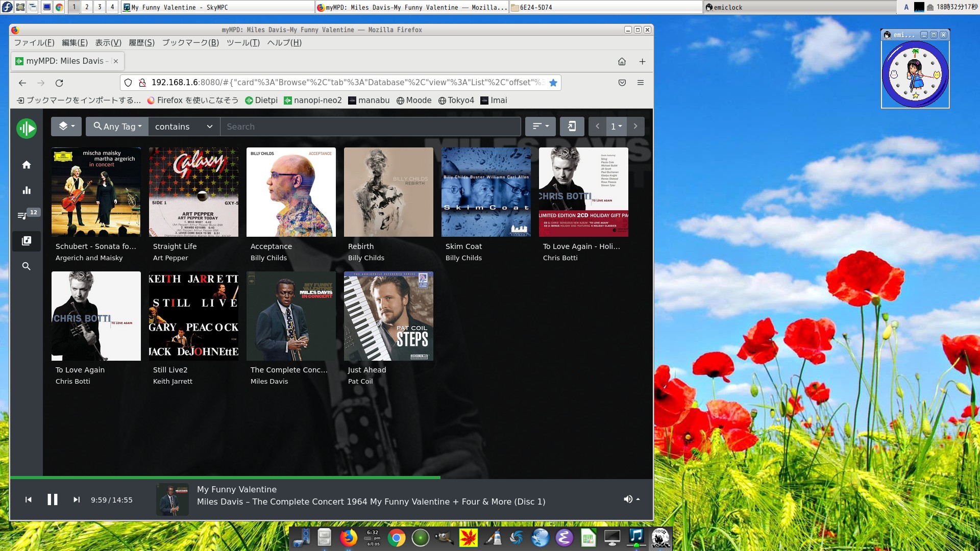Image resolution: width=980 pixels, height=551 pixels.
Task: Go to previous track
Action: 29,500
